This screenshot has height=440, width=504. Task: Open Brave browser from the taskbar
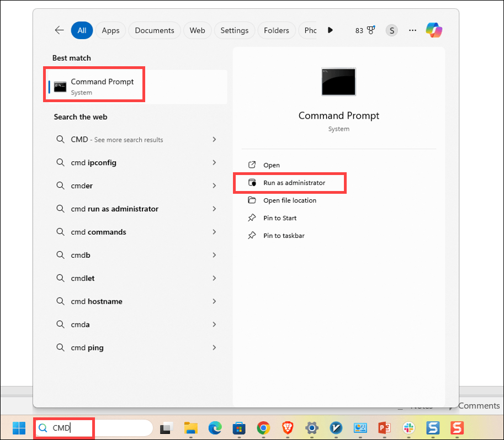[288, 428]
